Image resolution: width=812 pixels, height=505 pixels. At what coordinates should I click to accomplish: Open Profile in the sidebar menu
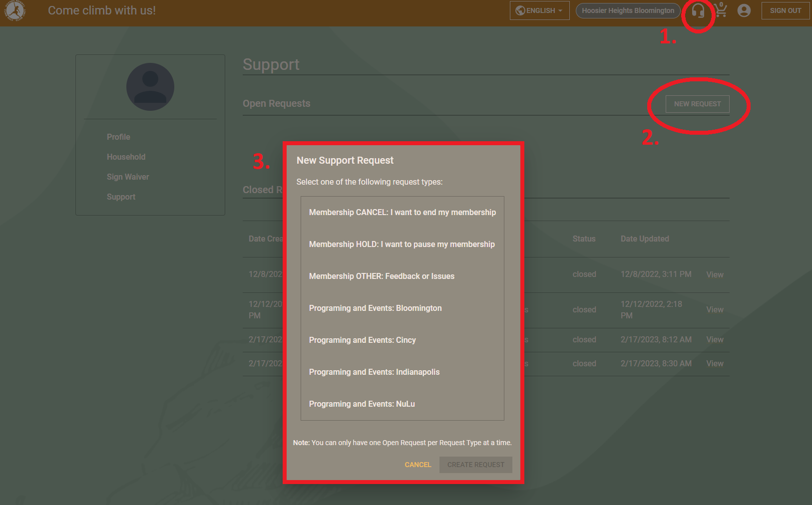[118, 137]
